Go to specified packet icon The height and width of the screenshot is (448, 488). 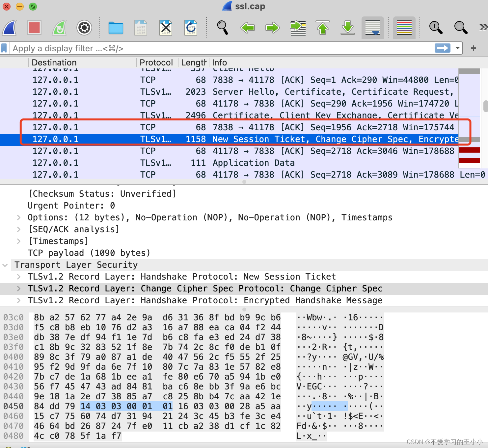[x=298, y=28]
